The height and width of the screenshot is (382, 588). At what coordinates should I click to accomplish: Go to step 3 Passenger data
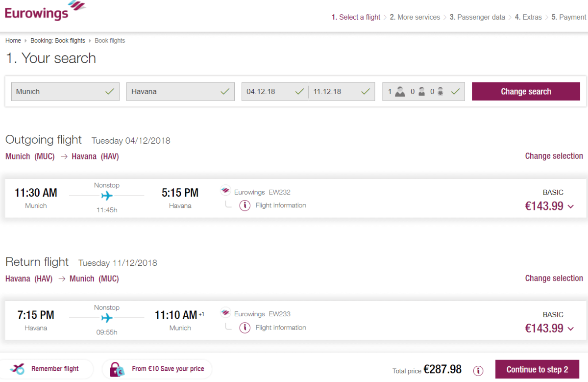(477, 17)
